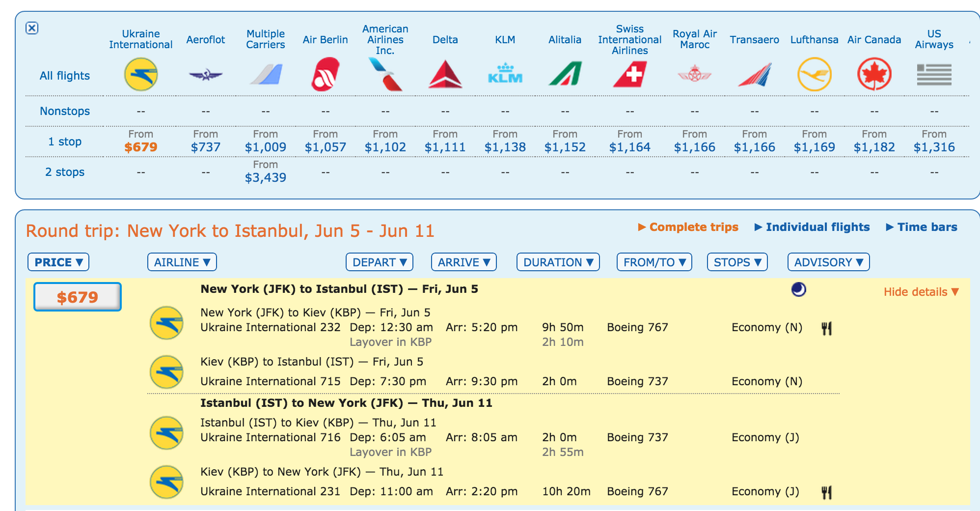Click the meal icon for flight 231
The image size is (980, 511).
coord(827,492)
